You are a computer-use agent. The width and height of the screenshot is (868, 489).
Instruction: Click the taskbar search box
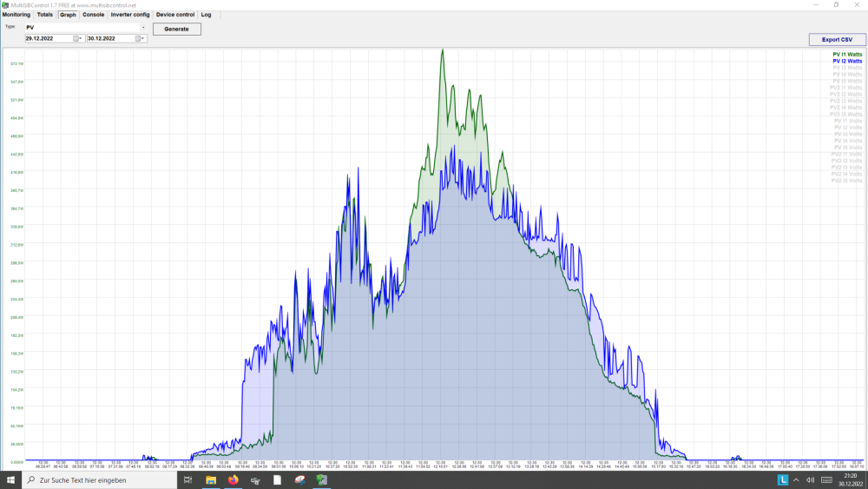(99, 480)
